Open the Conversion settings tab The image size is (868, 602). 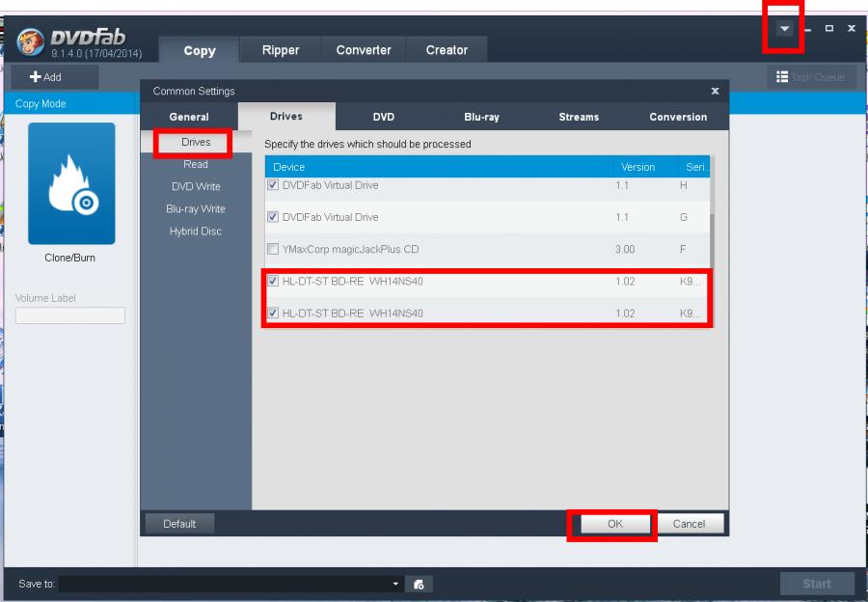click(678, 117)
